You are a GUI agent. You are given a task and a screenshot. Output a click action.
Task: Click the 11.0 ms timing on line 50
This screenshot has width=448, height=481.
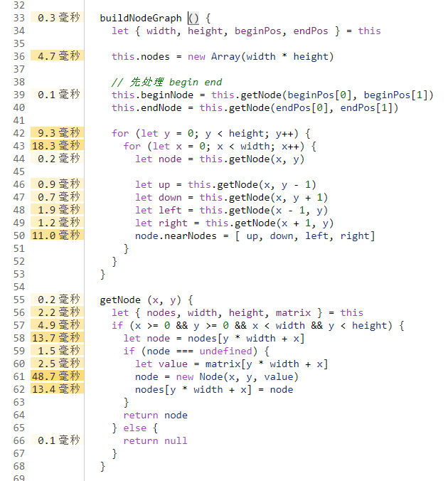tap(57, 236)
